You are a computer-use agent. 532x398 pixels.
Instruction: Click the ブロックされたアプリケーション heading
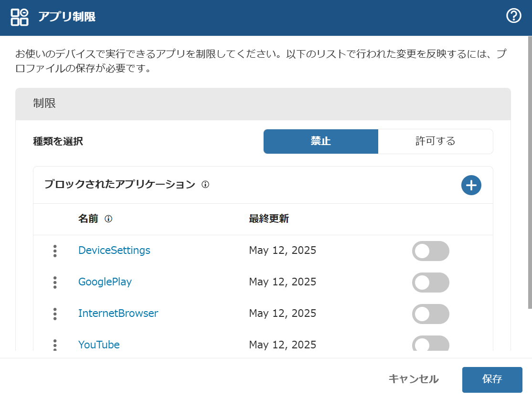coord(120,184)
